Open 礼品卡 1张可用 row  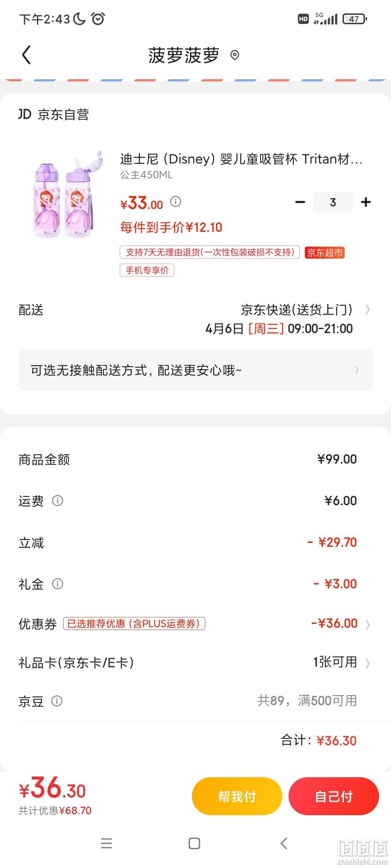(195, 663)
